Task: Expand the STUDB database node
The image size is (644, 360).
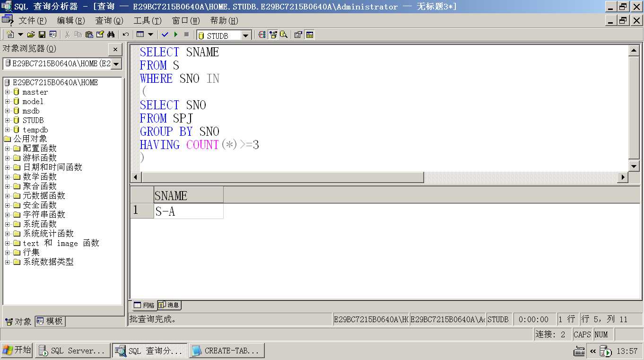Action: [x=7, y=120]
